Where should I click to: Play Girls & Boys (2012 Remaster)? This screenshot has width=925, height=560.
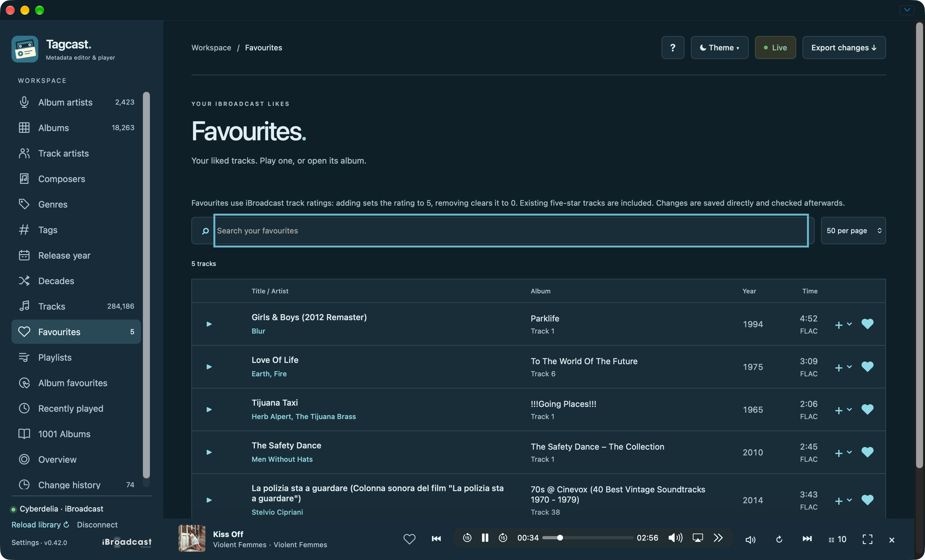tap(209, 324)
